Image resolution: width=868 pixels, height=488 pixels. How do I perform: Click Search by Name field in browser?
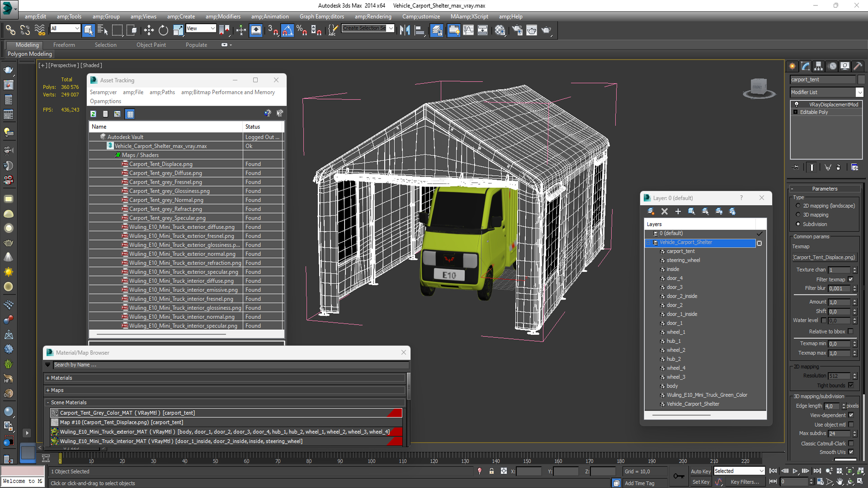[231, 365]
